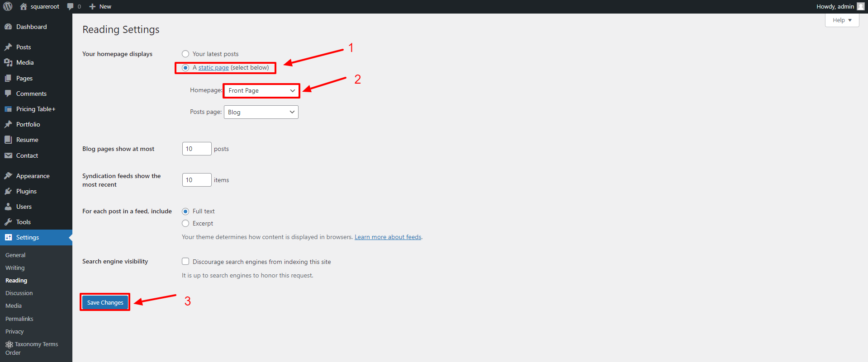Choose Full text feed option
The image size is (868, 362).
point(185,212)
